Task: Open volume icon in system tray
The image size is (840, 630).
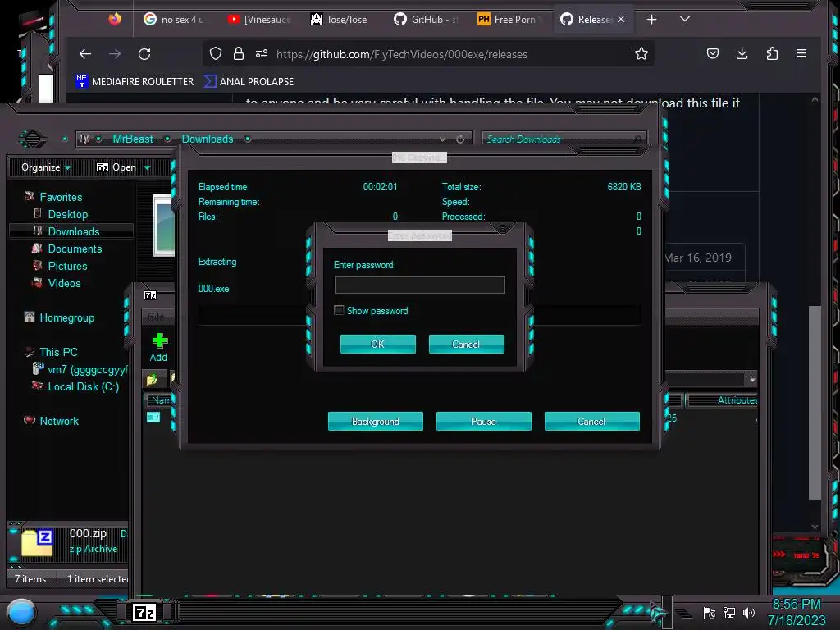Action: pos(748,612)
